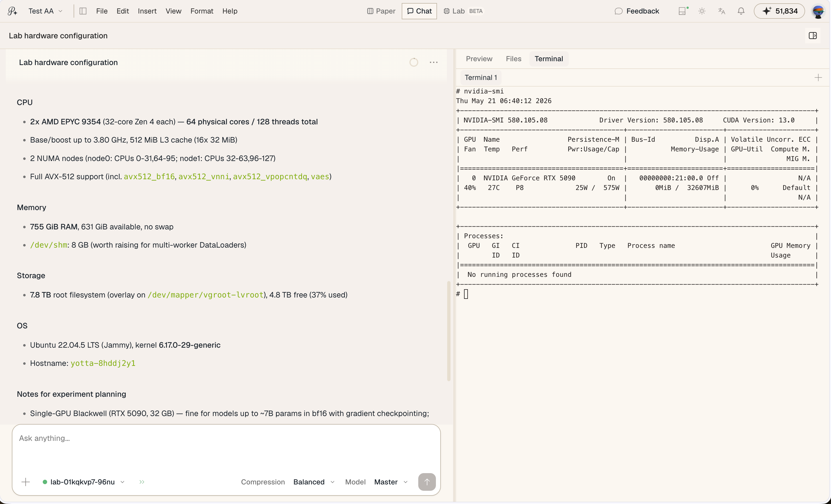Click the page title Lab hardware configuration

coord(58,36)
